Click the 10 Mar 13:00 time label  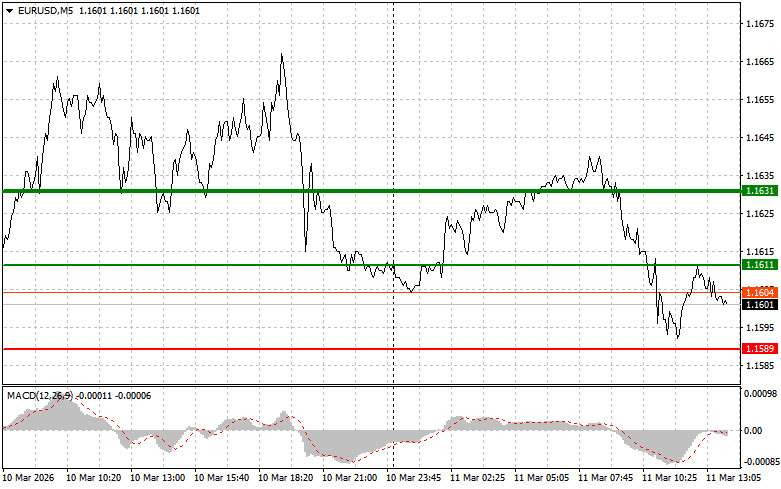[157, 478]
